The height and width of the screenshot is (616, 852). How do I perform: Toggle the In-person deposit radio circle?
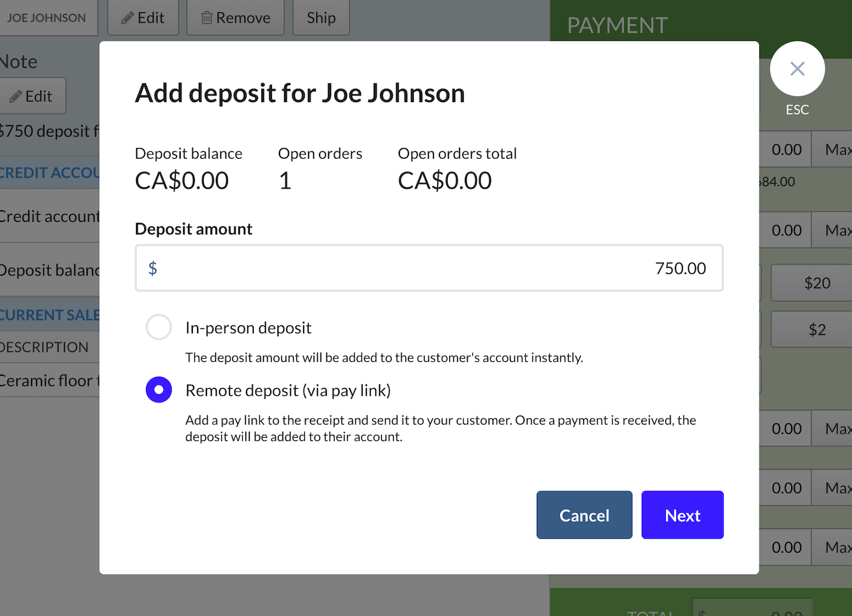point(158,327)
